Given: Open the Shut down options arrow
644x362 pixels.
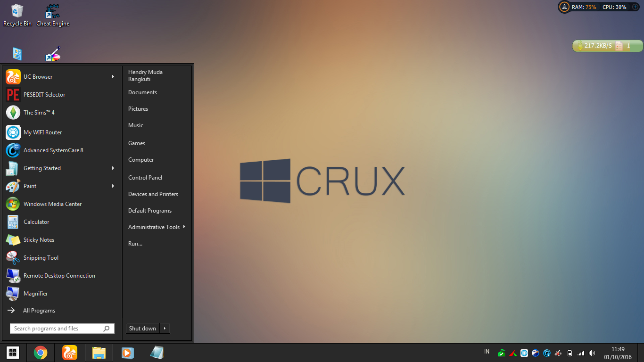Looking at the screenshot, I should click(164, 328).
